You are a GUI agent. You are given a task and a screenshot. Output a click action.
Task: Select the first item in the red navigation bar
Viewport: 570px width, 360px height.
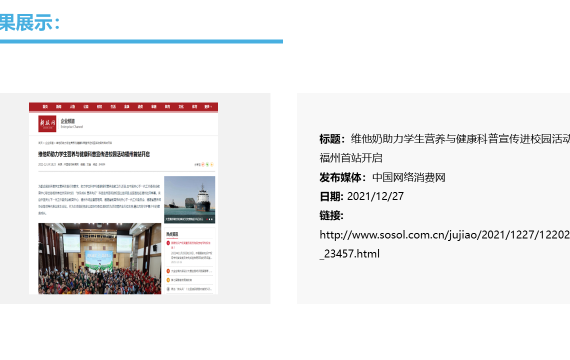[45, 107]
